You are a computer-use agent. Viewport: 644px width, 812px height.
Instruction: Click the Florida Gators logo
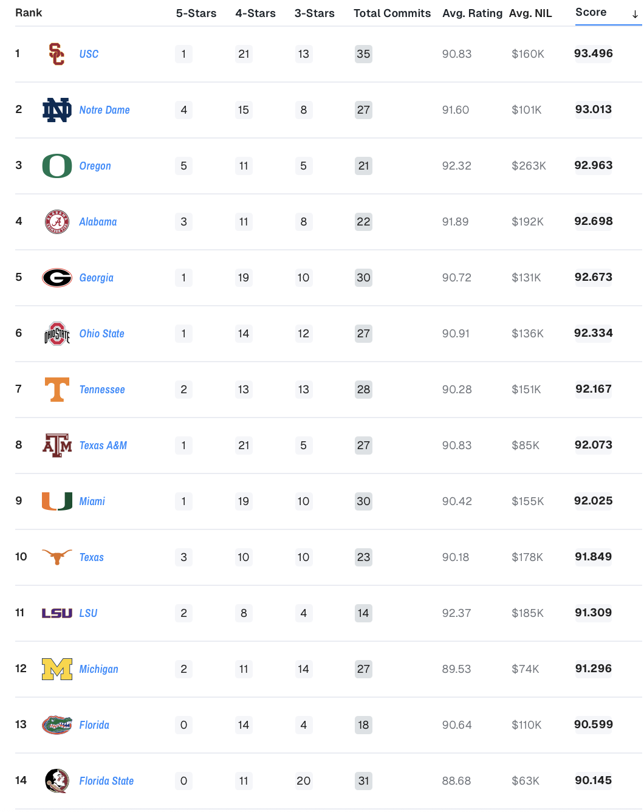pyautogui.click(x=57, y=725)
